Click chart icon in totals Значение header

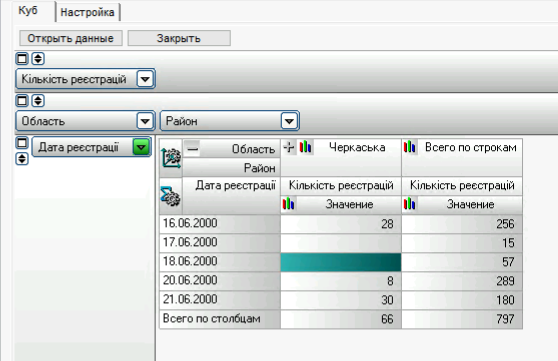(410, 204)
